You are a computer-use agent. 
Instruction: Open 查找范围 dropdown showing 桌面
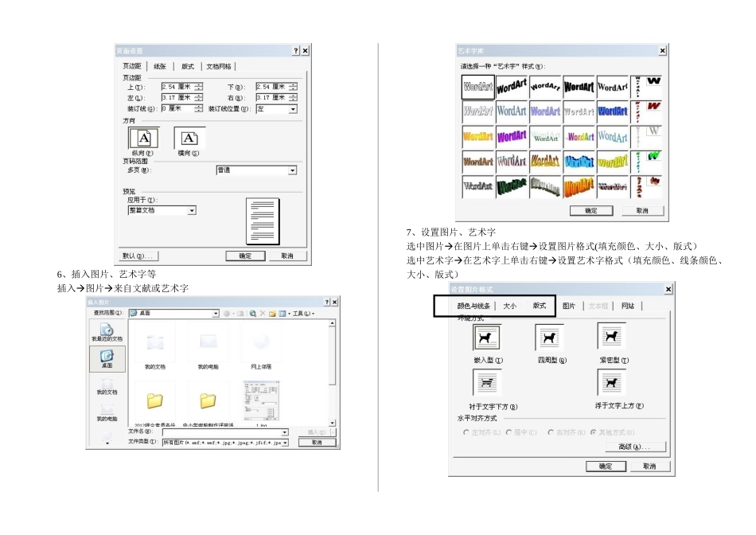(x=174, y=314)
